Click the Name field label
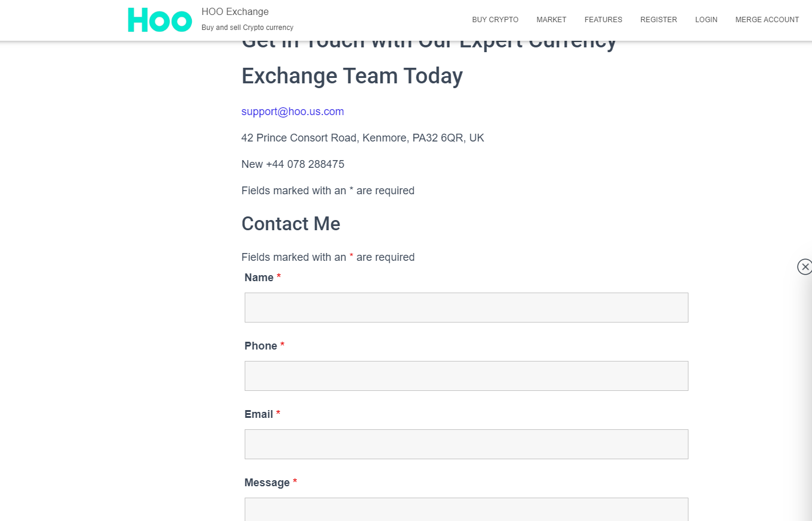 [259, 278]
